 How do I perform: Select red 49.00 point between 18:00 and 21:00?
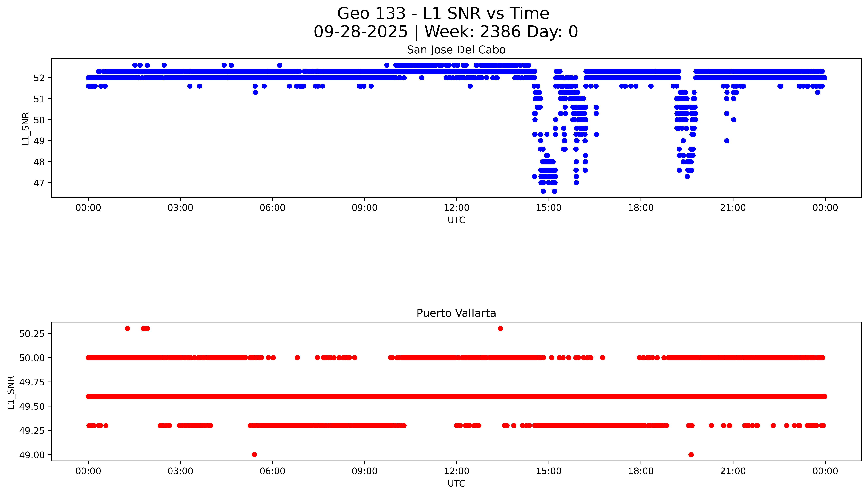click(691, 455)
